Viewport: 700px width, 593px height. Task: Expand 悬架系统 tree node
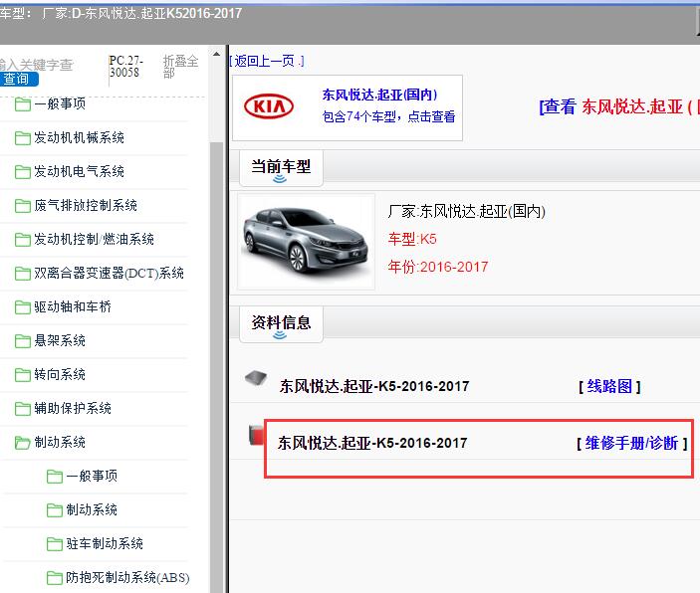click(x=60, y=341)
